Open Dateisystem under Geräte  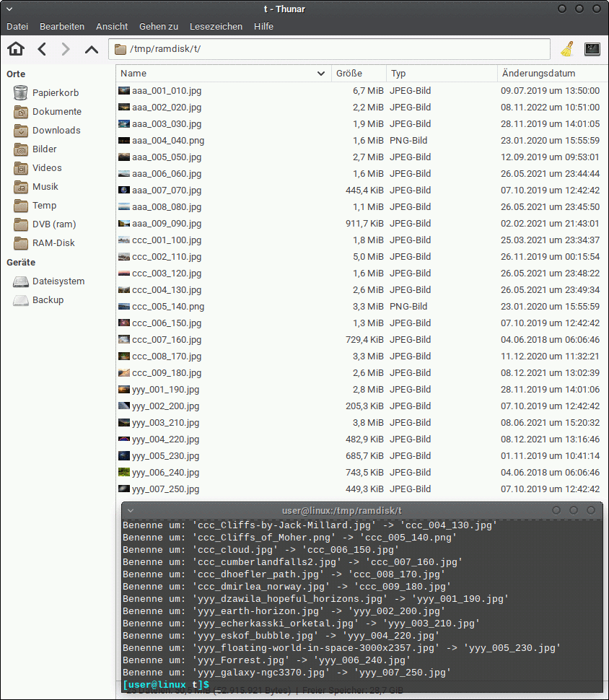(49, 281)
